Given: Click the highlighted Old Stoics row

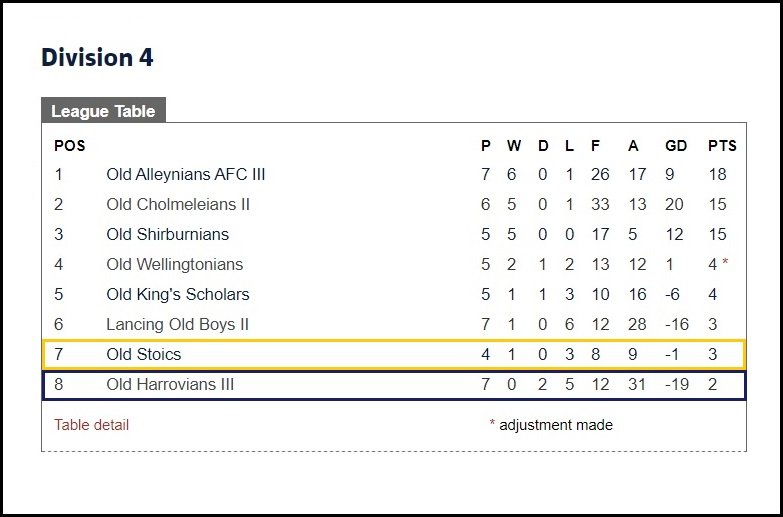Looking at the screenshot, I should tap(394, 355).
